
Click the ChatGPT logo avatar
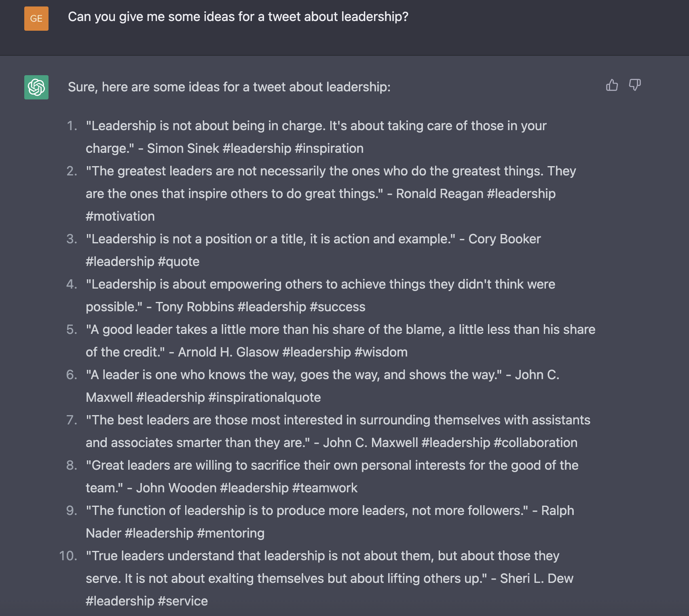[x=36, y=87]
